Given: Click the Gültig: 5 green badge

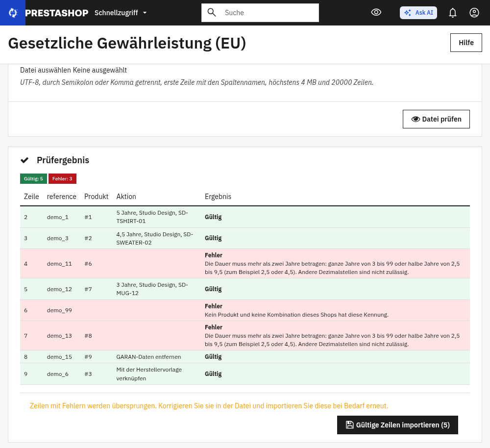Looking at the screenshot, I should click(x=33, y=179).
